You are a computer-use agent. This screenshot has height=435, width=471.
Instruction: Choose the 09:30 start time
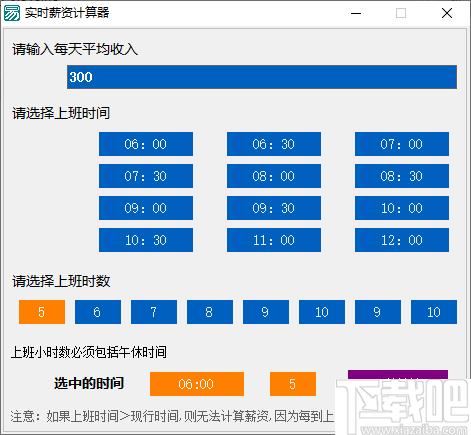274,208
